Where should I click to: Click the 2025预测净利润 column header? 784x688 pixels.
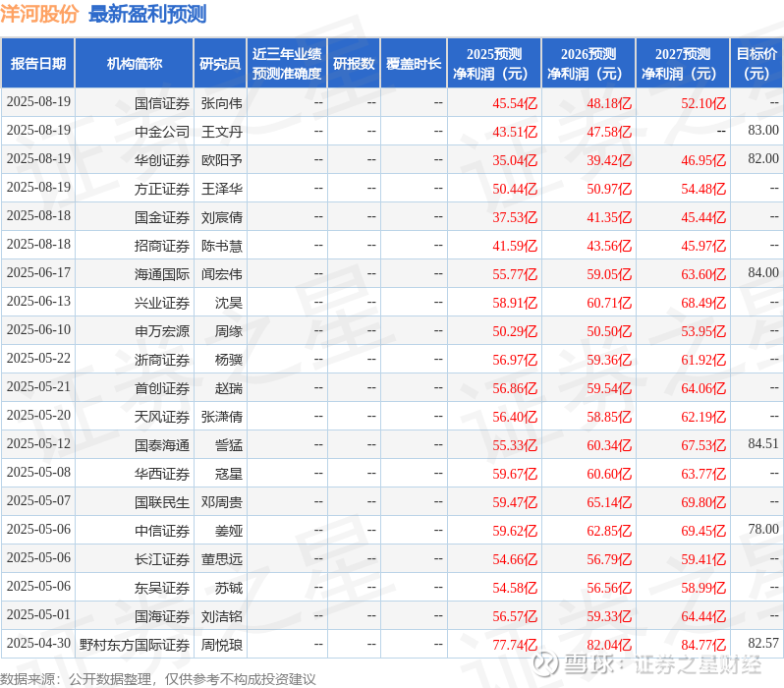pos(494,64)
